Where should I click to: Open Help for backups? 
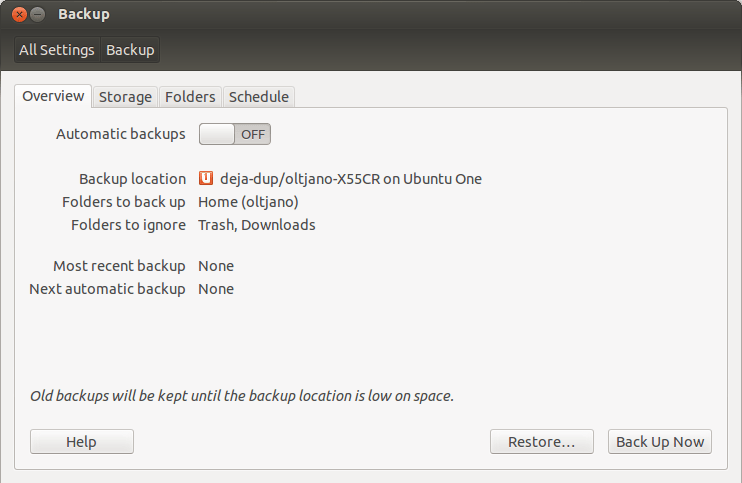click(x=81, y=442)
